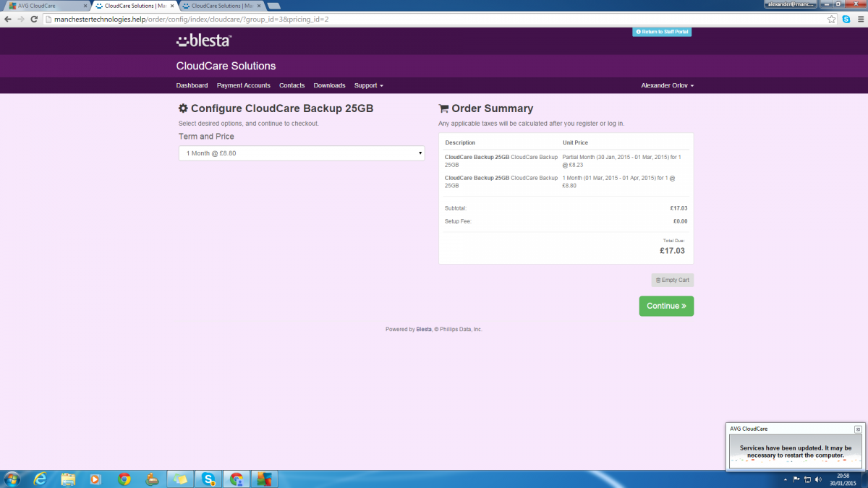The image size is (868, 488).
Task: Click the 'Subtotal:' label
Action: (x=456, y=208)
